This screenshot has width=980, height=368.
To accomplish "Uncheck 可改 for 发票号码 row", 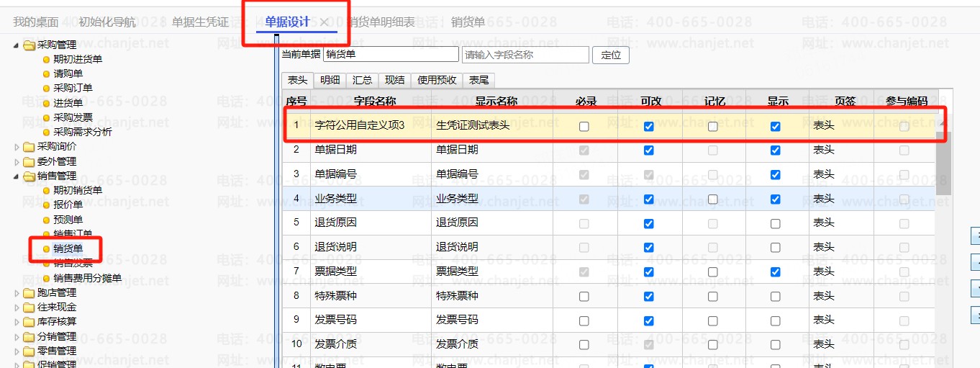I will pos(649,320).
